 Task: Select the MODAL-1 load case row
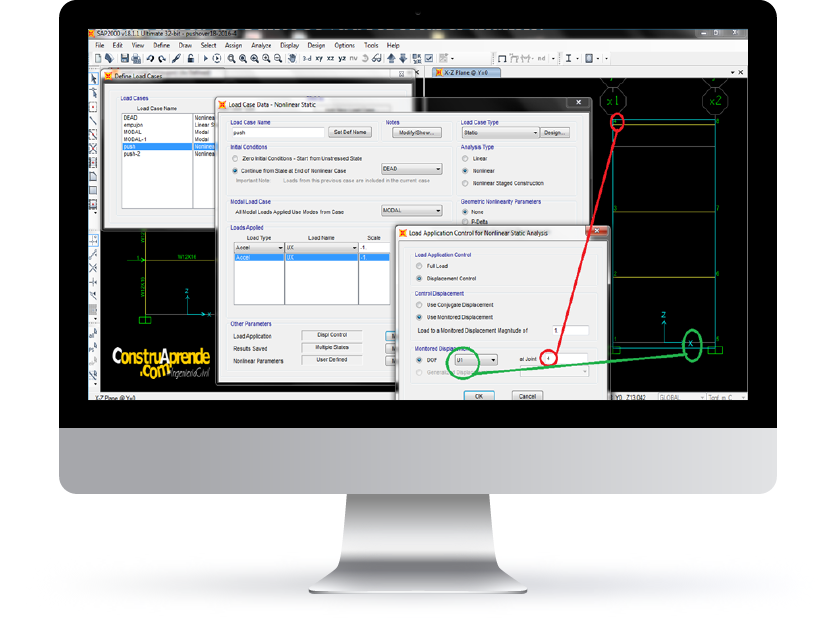157,139
